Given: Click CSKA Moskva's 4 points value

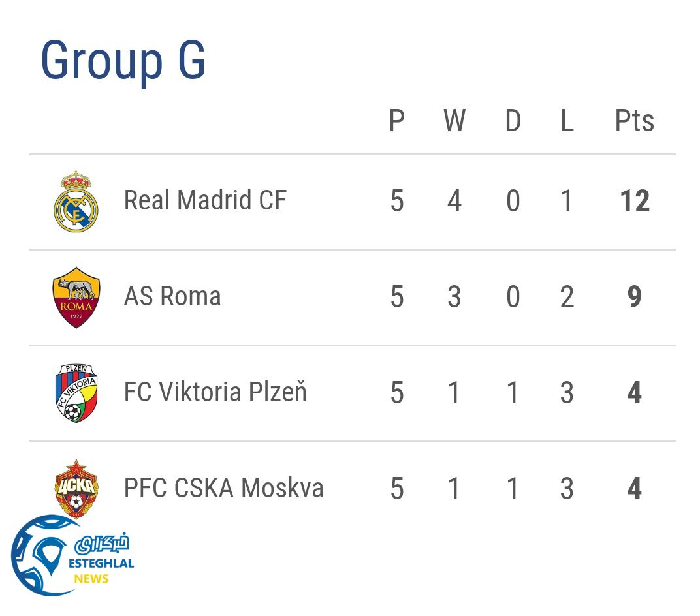Looking at the screenshot, I should click(634, 489).
